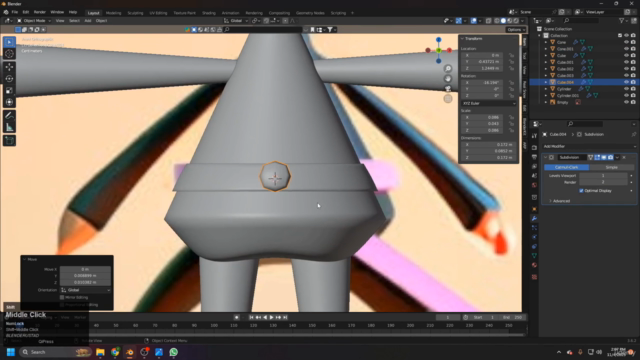Toggle Subdivision modifier render display
This screenshot has height=360, width=640.
click(611, 157)
